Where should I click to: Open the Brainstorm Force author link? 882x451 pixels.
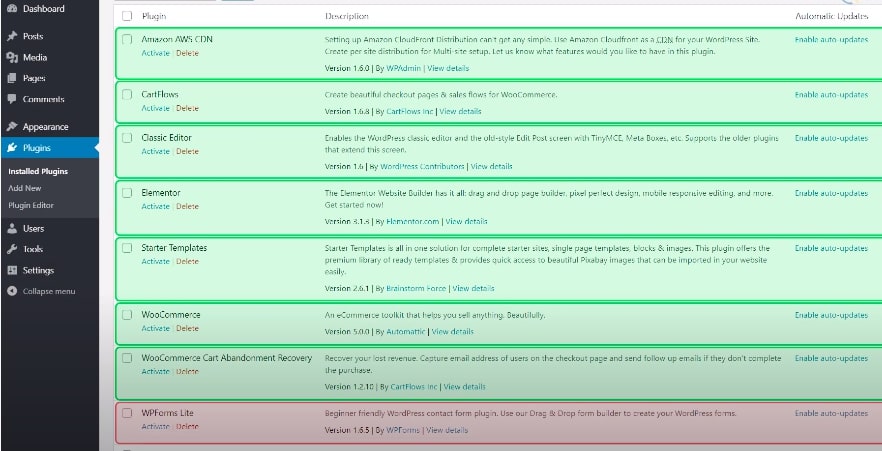[416, 289]
